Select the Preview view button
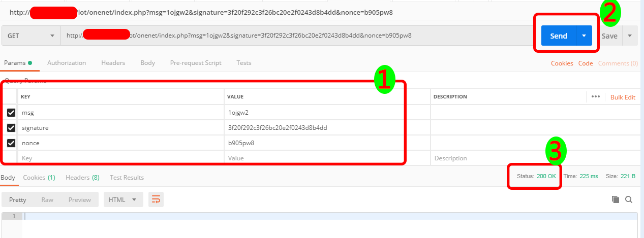644x238 pixels. (80, 199)
